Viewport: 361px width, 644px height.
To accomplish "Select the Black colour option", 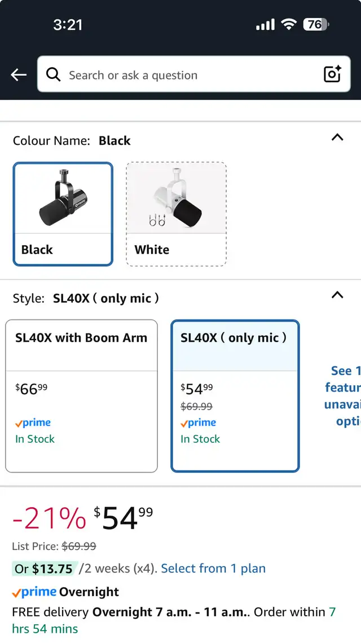I will pos(63,214).
